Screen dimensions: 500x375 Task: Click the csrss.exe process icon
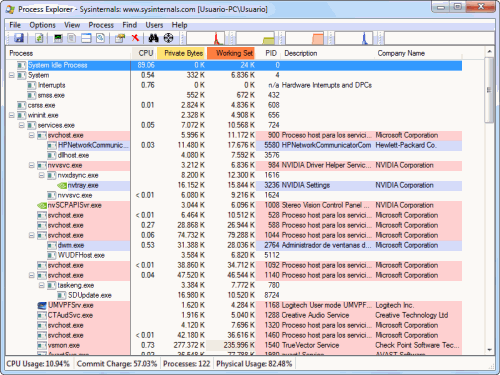tap(22, 105)
